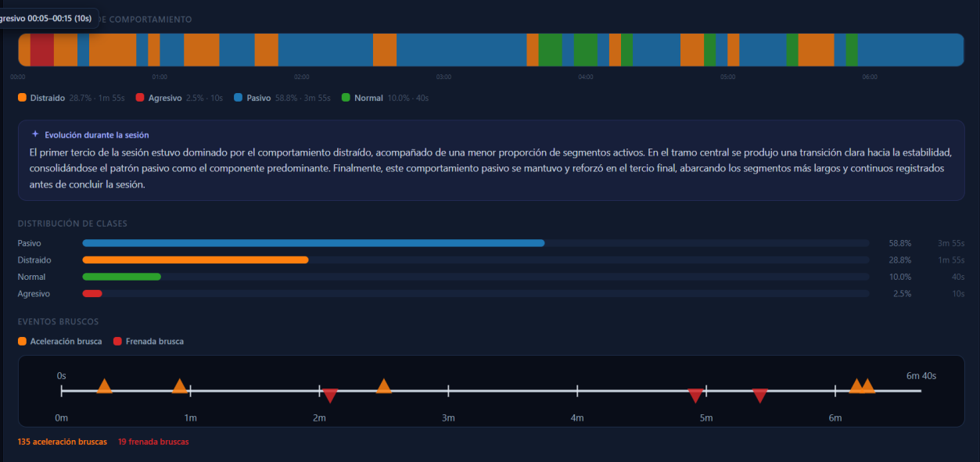
Task: Click the long blue Pasivo segment before 03:30
Action: [461, 50]
